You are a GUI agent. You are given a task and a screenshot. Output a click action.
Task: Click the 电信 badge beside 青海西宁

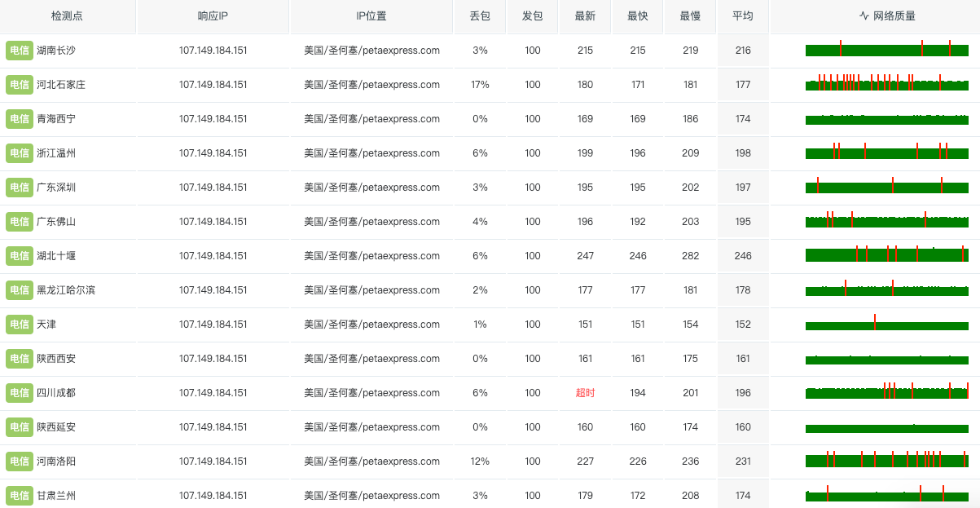pos(19,119)
